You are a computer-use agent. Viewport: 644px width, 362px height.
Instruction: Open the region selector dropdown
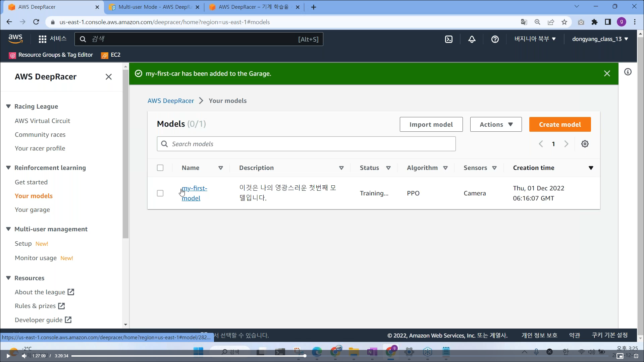coord(535,39)
